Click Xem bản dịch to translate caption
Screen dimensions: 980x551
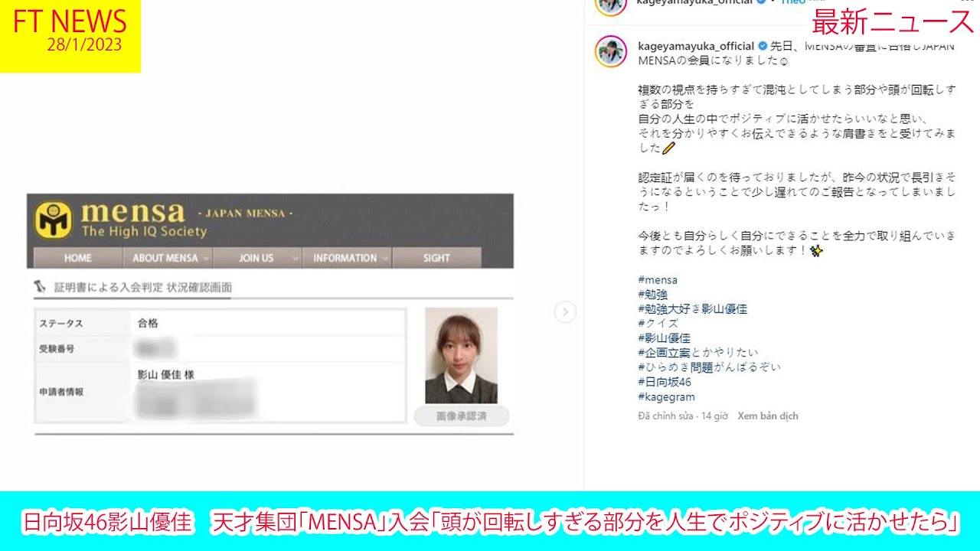coord(768,416)
